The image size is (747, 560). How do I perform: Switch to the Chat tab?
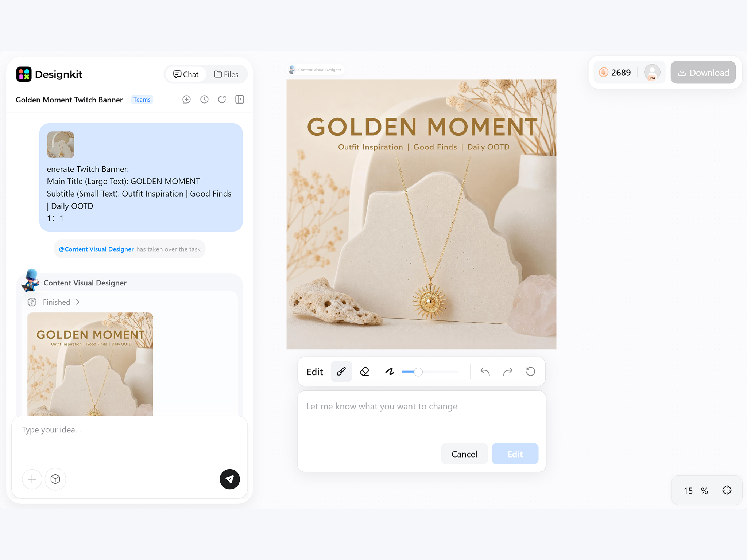click(186, 74)
